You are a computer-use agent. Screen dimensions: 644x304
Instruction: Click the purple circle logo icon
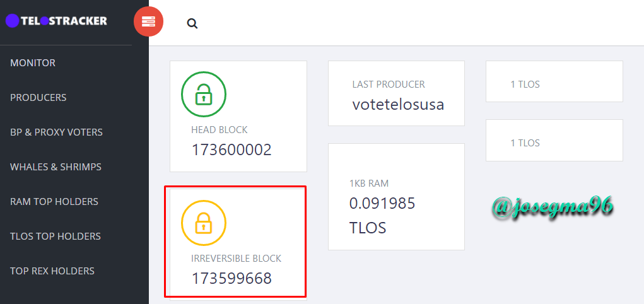coord(13,21)
